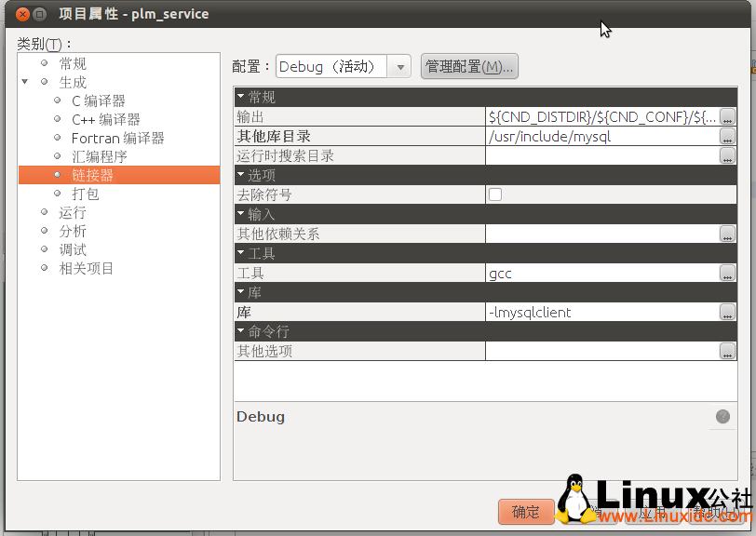Screen dimensions: 756x536
Task: Open the 配置 Debug dropdown
Action: [x=400, y=67]
